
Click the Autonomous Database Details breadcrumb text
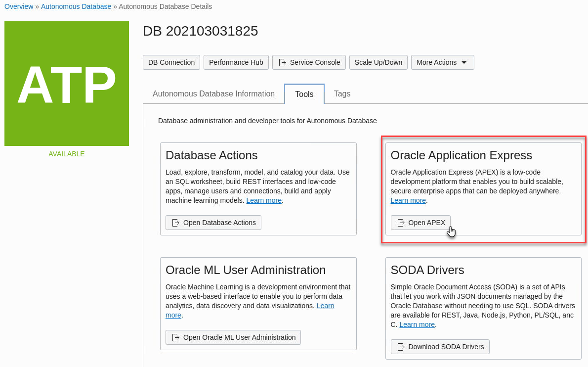click(x=166, y=6)
